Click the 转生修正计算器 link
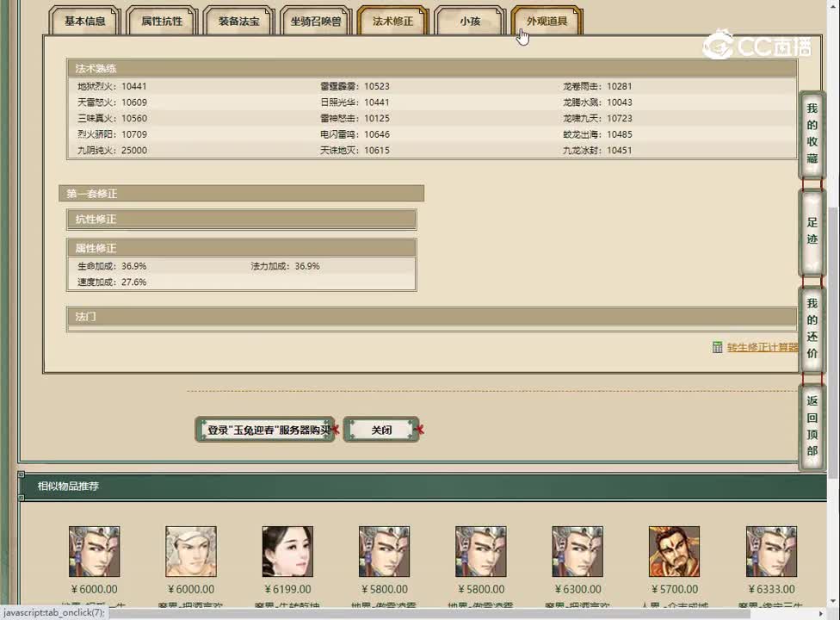The width and height of the screenshot is (840, 620). pyautogui.click(x=762, y=348)
